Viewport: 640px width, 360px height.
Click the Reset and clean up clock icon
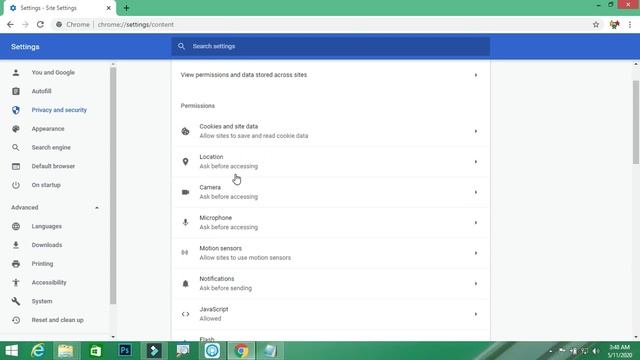tap(16, 320)
